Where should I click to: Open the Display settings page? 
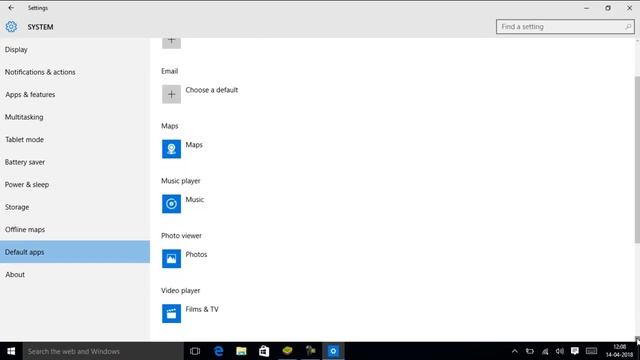[75, 49]
